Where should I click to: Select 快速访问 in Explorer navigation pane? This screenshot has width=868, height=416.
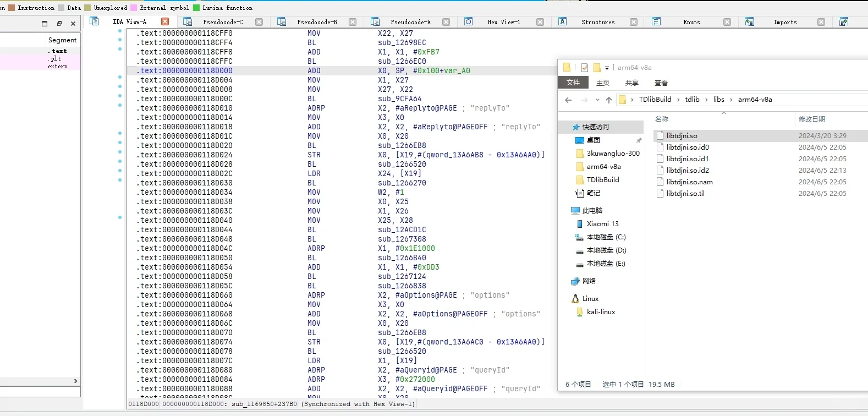tap(595, 127)
